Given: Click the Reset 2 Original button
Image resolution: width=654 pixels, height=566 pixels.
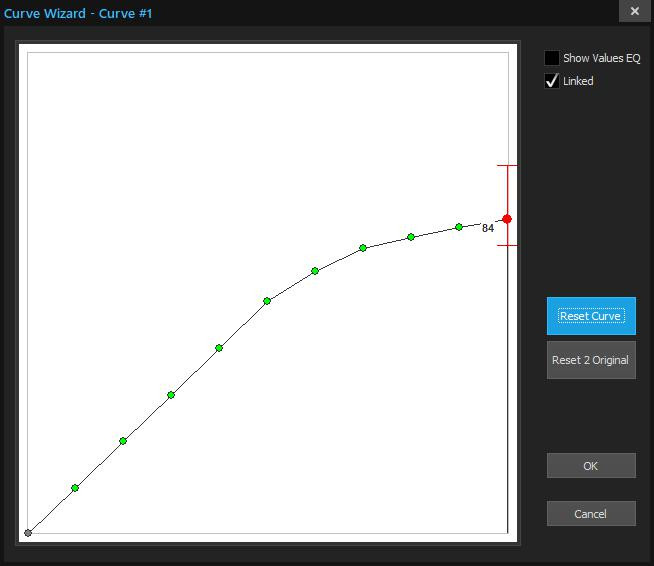Looking at the screenshot, I should (x=591, y=360).
